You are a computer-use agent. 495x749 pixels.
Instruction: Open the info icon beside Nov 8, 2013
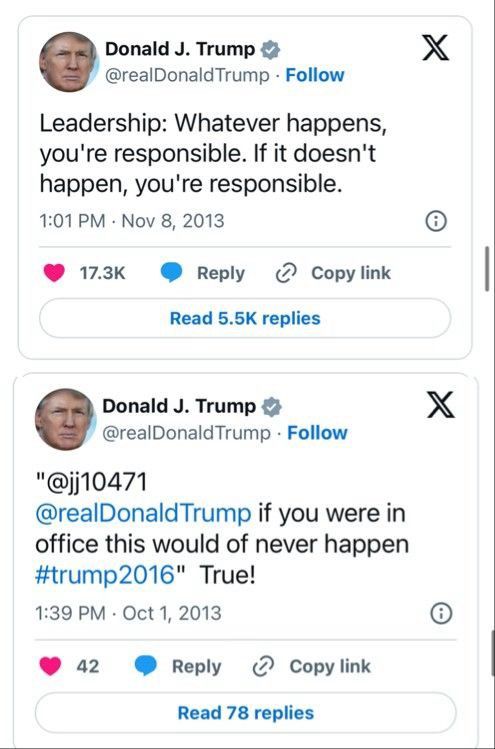[436, 221]
